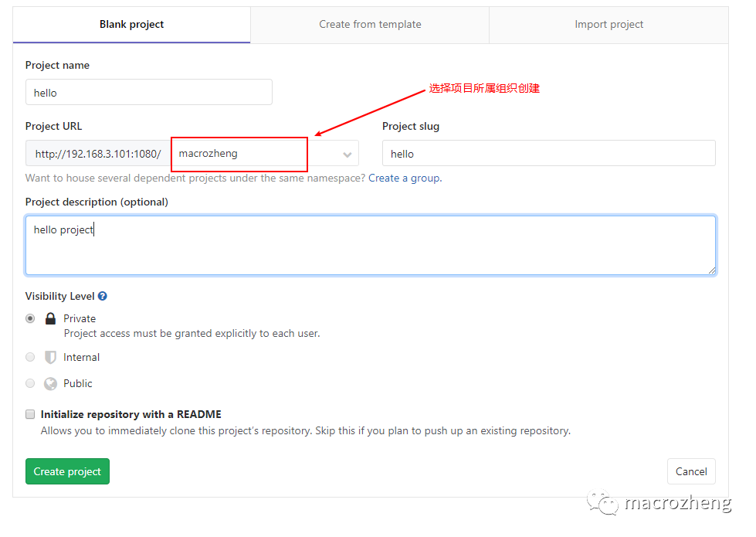Click the Public label text
This screenshot has height=537, width=756.
(x=78, y=383)
